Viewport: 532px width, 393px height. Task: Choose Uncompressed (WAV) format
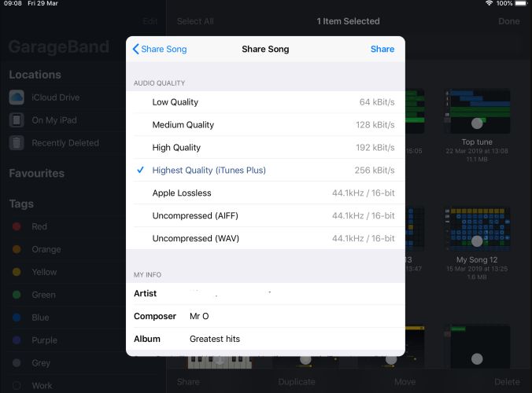(x=265, y=239)
